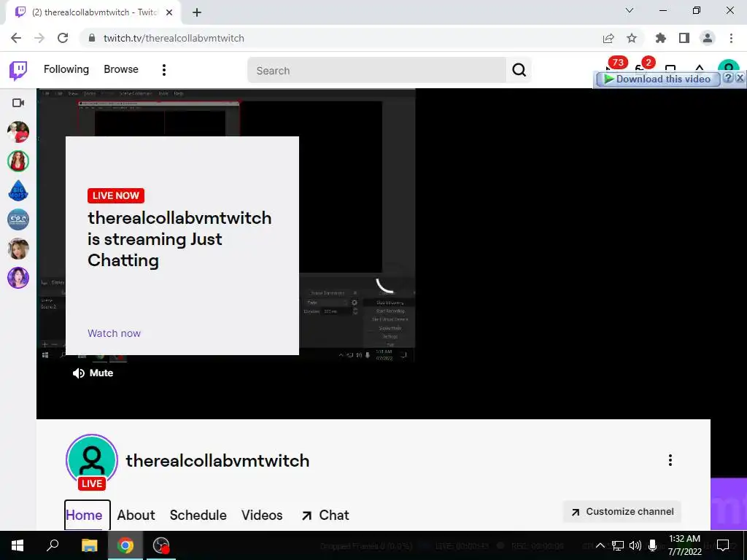Open new browser tab with plus button

click(x=197, y=13)
